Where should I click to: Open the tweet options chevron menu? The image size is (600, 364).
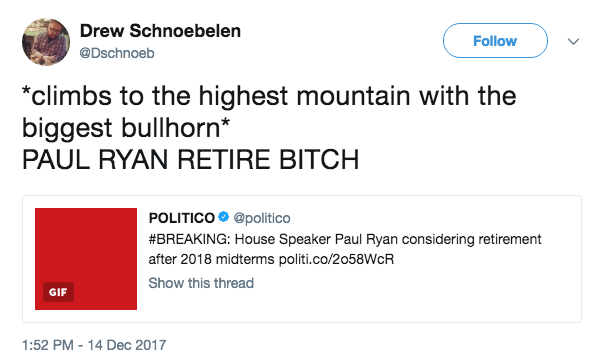point(573,41)
